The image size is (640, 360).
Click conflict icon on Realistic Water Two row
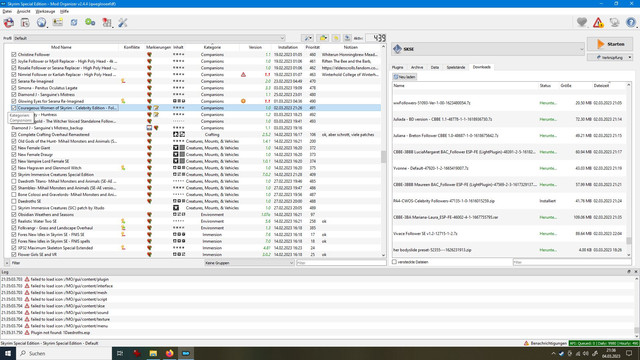tap(123, 221)
